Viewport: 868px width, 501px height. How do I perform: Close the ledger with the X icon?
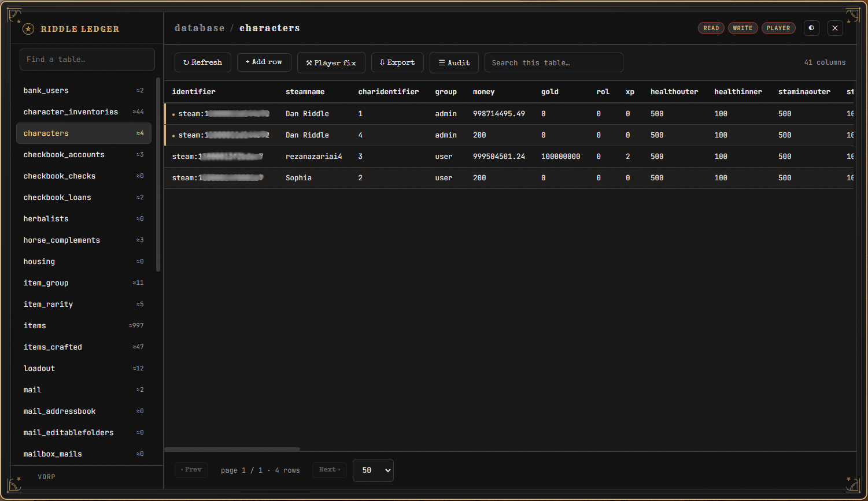(x=835, y=28)
